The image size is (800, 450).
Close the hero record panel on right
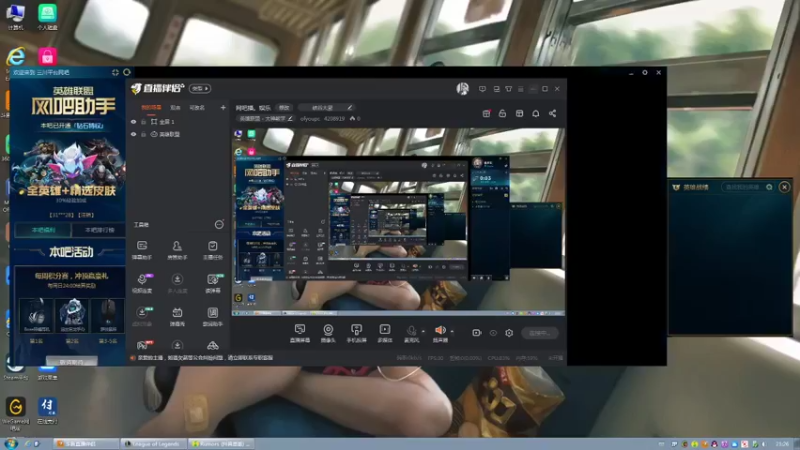[x=784, y=187]
